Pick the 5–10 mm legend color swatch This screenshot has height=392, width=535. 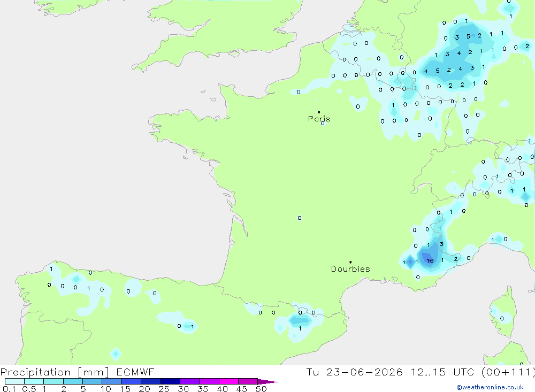(x=93, y=381)
